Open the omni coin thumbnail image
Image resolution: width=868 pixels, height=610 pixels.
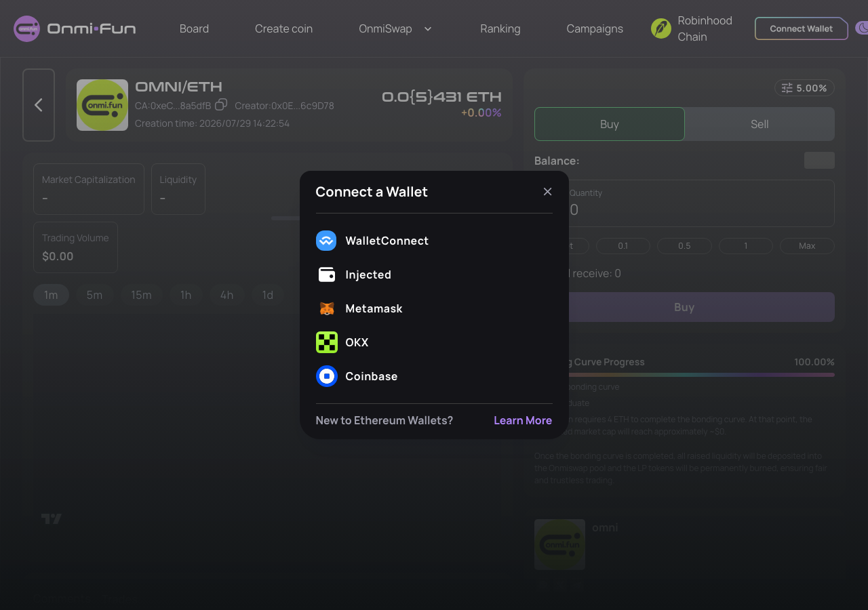559,544
